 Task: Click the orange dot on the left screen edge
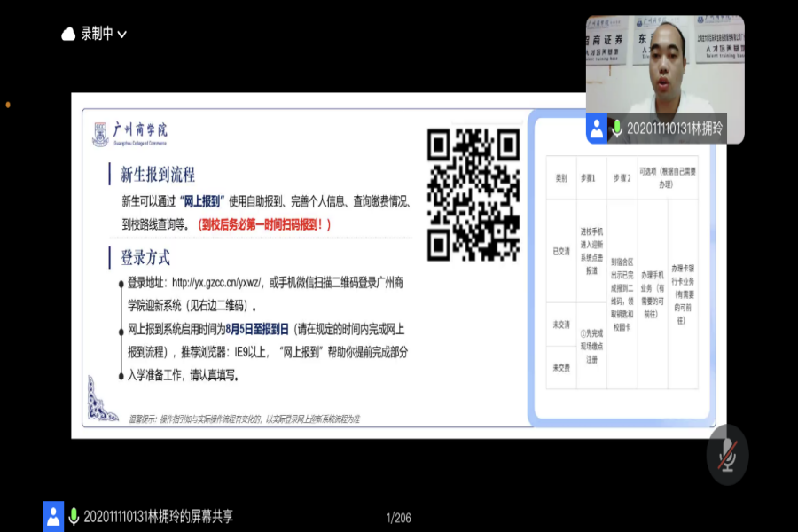click(6, 105)
